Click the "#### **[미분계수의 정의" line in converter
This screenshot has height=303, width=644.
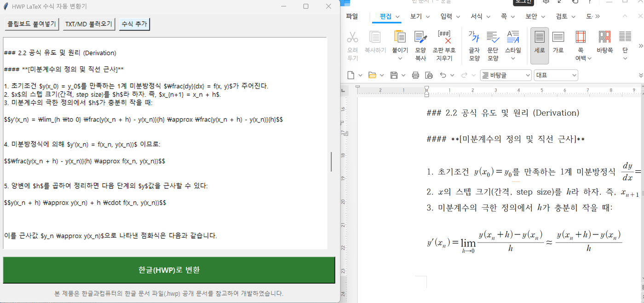pos(63,70)
